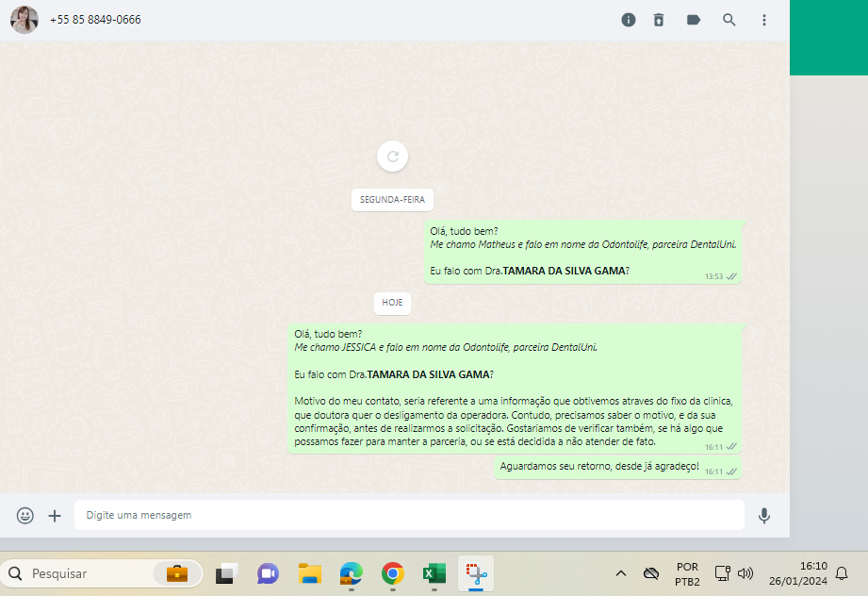Click the label tag icon

point(694,20)
